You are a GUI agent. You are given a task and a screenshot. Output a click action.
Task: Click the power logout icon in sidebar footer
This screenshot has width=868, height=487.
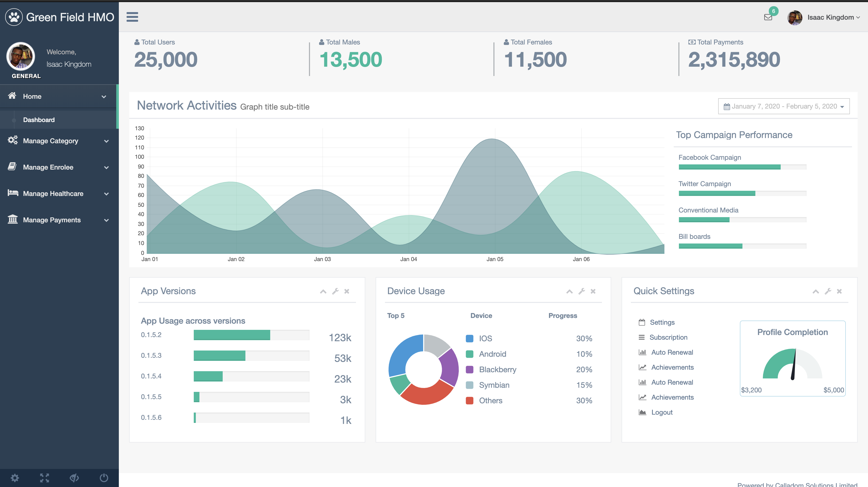tap(104, 477)
